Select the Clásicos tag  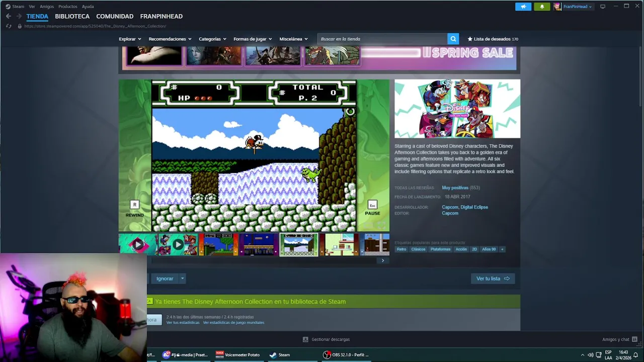(x=418, y=249)
